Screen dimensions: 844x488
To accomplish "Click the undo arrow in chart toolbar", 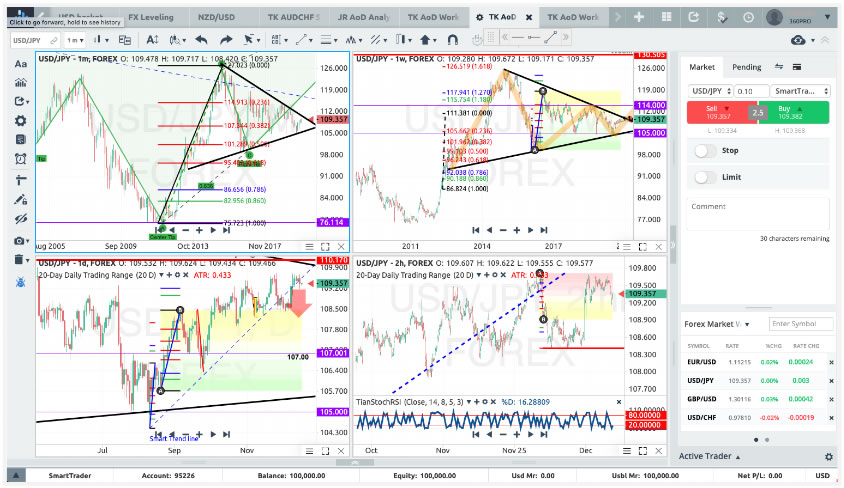I will [201, 39].
